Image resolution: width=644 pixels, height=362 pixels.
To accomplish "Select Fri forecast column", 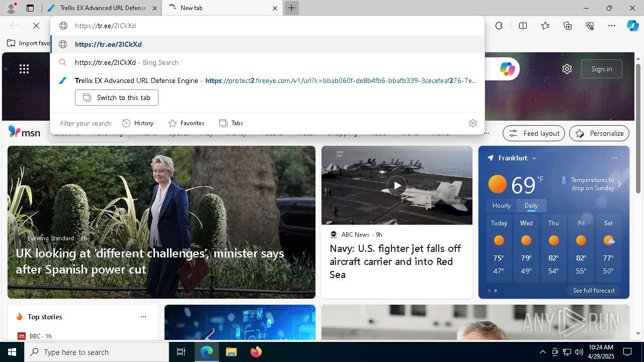I will pos(581,249).
